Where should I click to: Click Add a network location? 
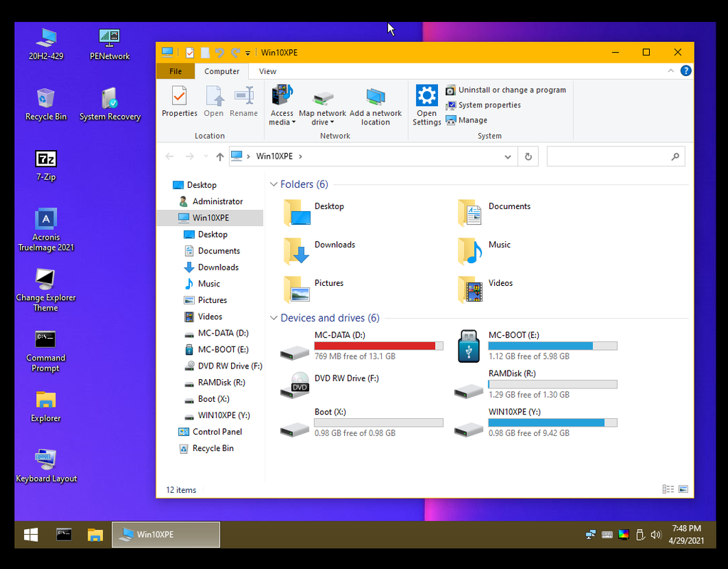(x=375, y=105)
